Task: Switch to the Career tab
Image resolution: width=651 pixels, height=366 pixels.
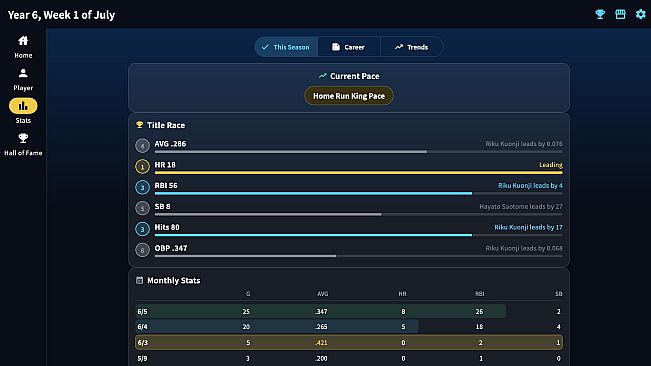Action: [349, 47]
